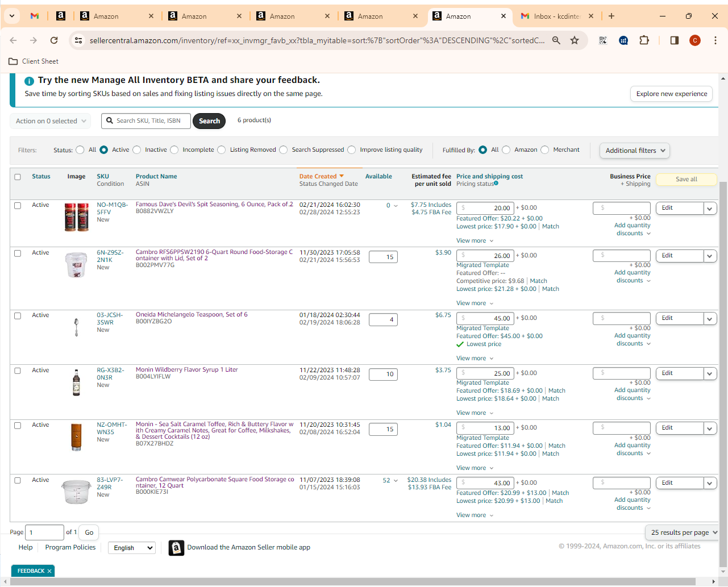The image size is (728, 587).
Task: Sort by the Product Name column header
Action: (156, 177)
